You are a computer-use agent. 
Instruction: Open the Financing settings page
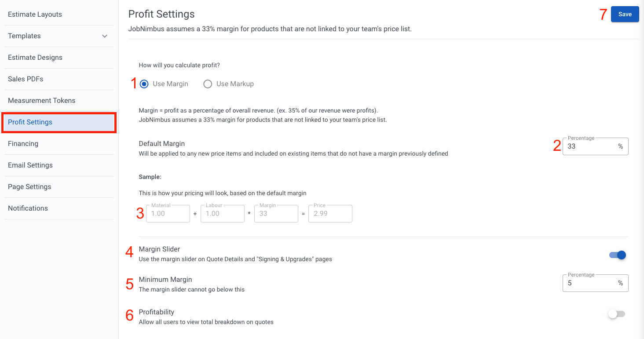[22, 143]
